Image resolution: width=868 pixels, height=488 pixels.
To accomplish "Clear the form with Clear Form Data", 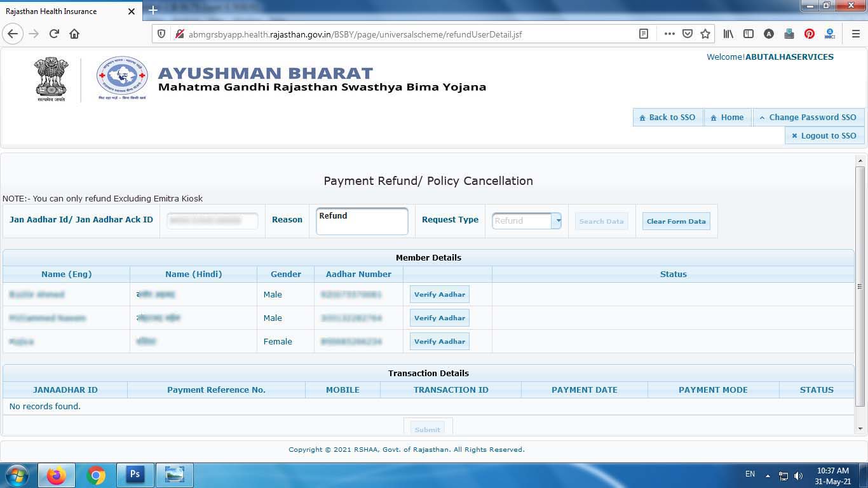I will tap(676, 221).
